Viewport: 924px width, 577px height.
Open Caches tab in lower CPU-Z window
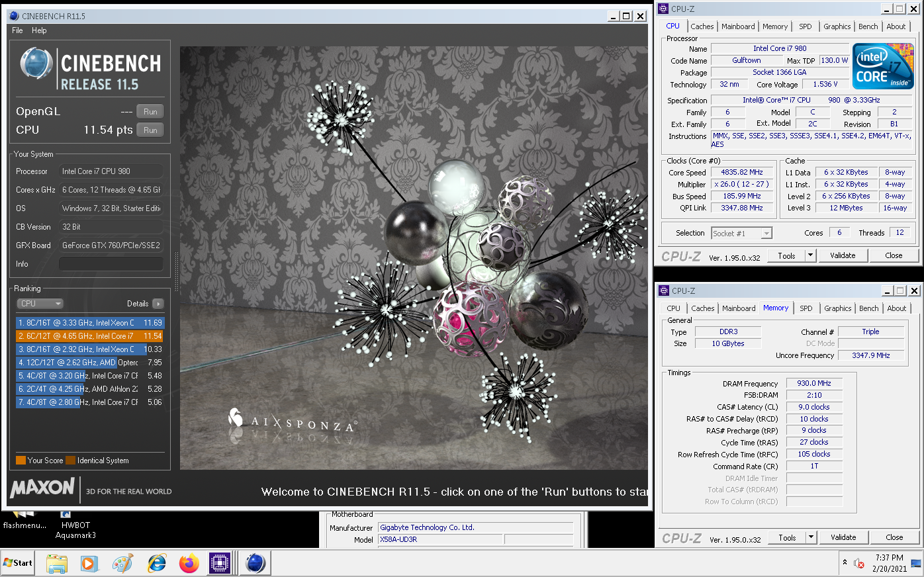703,308
